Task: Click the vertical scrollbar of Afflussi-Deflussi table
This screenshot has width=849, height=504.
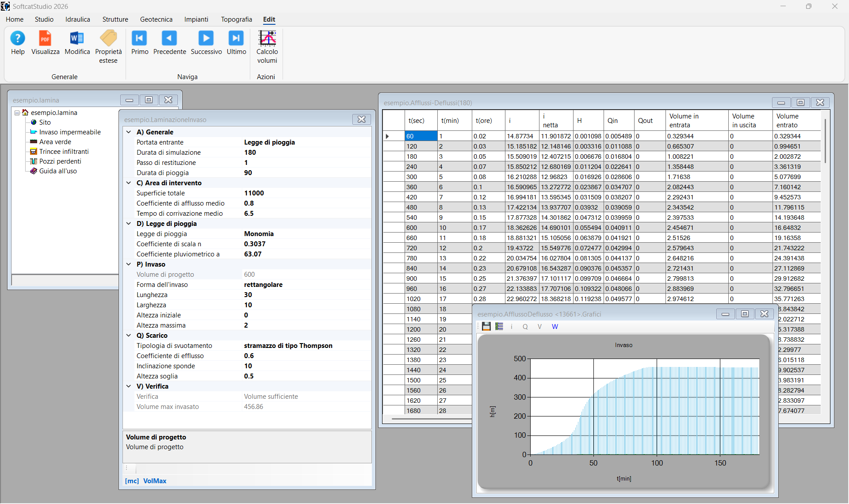Action: click(x=825, y=141)
